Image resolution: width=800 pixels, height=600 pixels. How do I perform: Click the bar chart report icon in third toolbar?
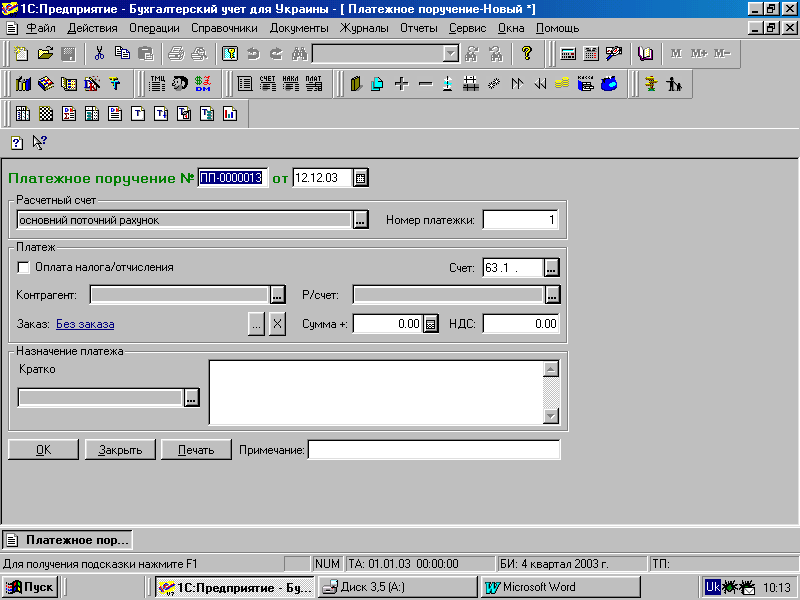pyautogui.click(x=230, y=114)
